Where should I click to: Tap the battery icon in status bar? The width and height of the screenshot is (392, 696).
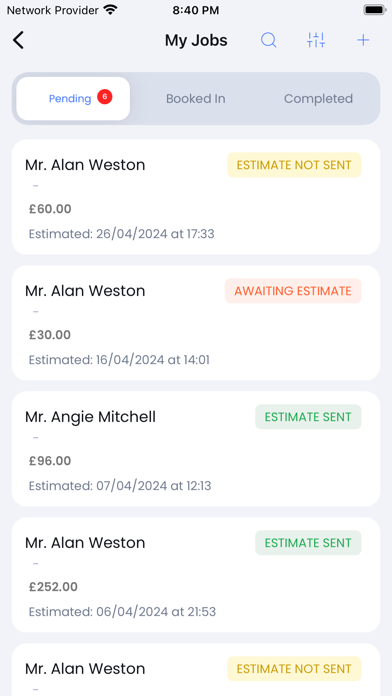point(374,10)
